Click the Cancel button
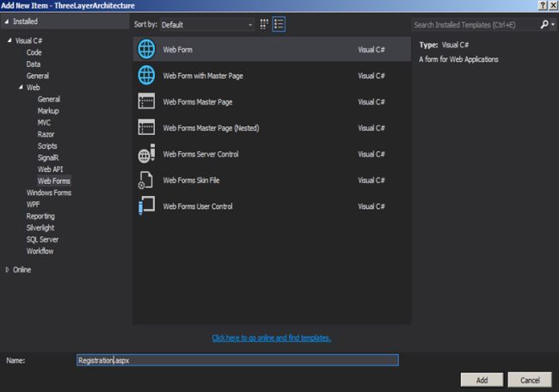Image resolution: width=559 pixels, height=392 pixels. click(x=530, y=380)
